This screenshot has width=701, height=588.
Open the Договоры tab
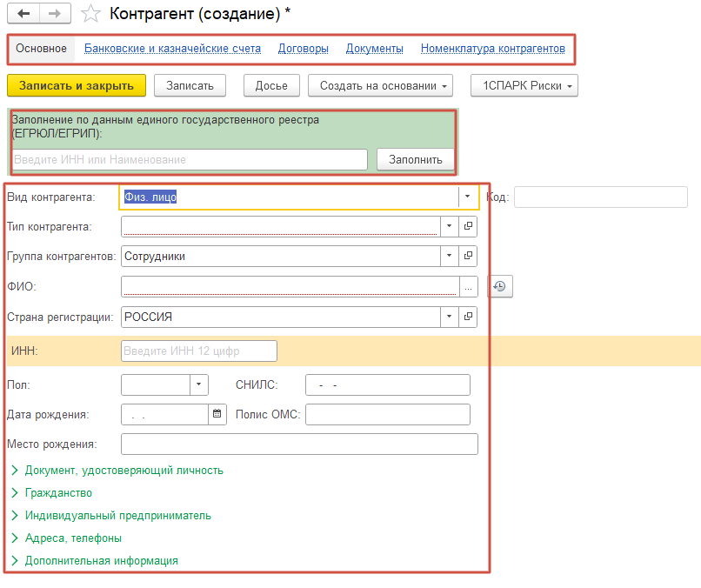[x=304, y=49]
